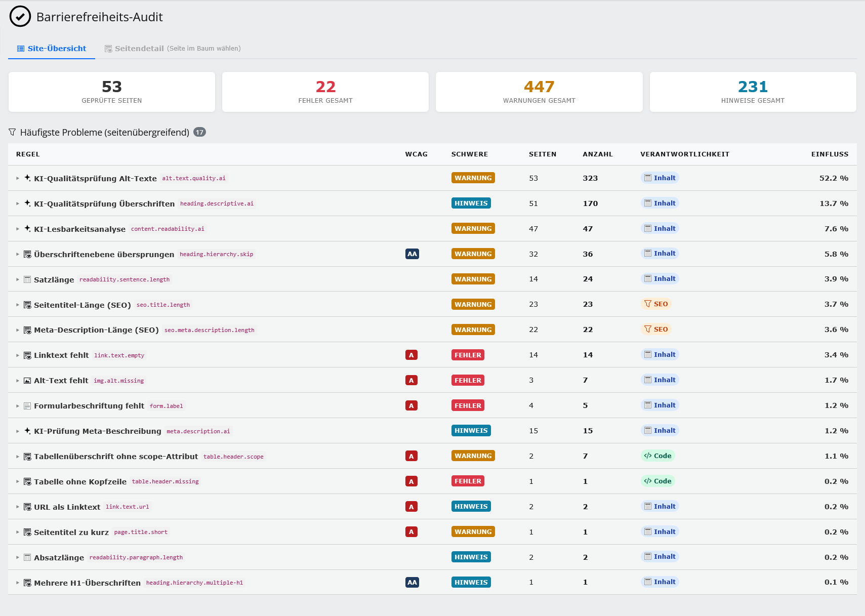Click the AA WCAG badge for Überschriftenebene übersprungen
Viewport: 865px width, 616px height.
412,254
